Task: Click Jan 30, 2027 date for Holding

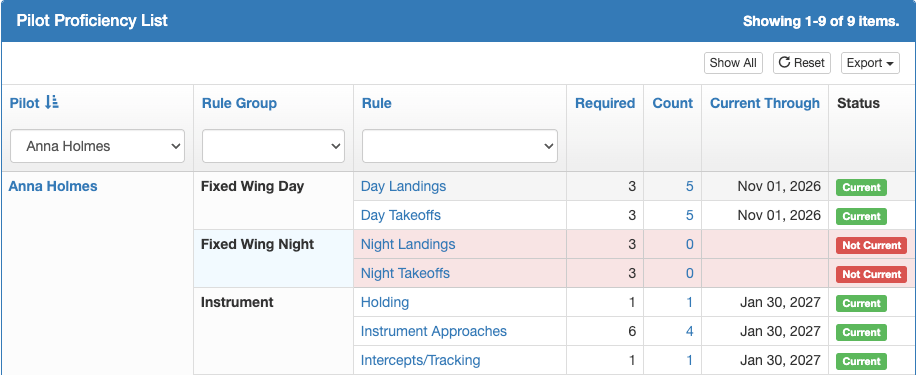Action: (780, 303)
